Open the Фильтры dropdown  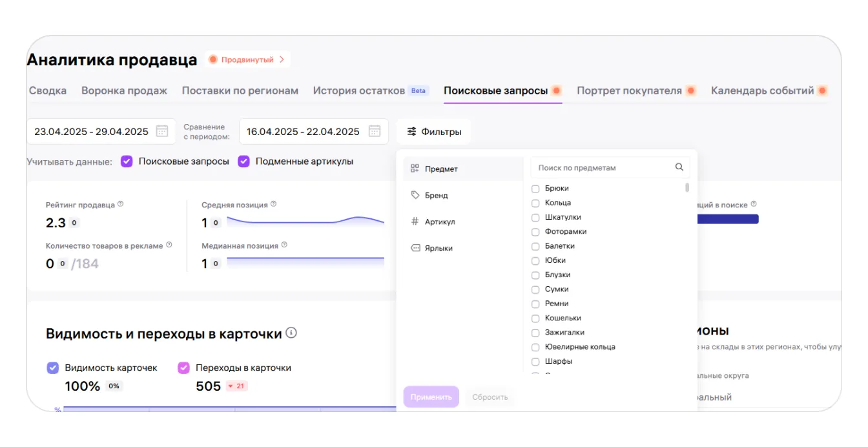pyautogui.click(x=434, y=132)
